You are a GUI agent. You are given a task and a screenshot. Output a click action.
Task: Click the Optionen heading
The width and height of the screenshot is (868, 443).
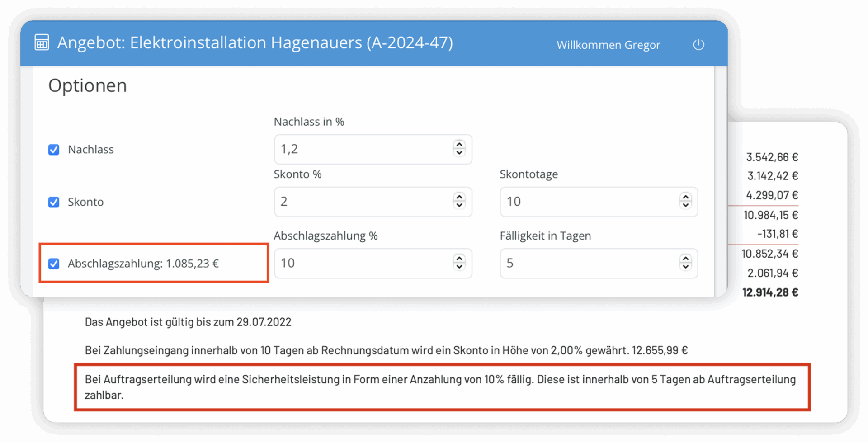[x=88, y=85]
